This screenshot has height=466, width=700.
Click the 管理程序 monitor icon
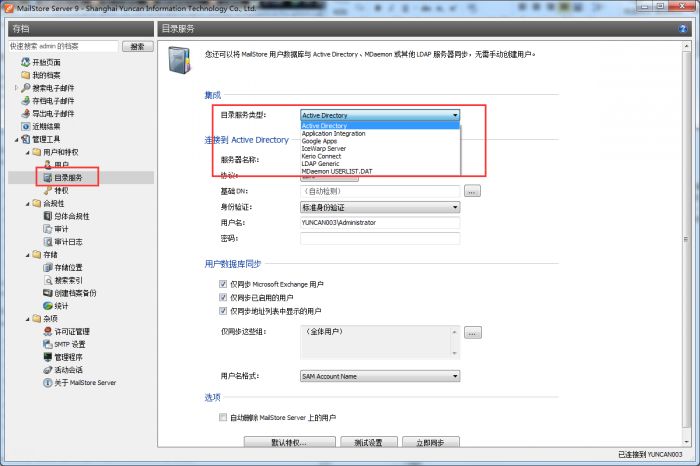(x=48, y=357)
